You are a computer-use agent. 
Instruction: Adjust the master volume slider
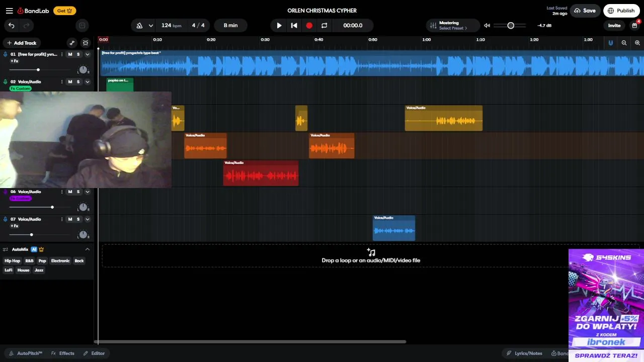coord(511,26)
